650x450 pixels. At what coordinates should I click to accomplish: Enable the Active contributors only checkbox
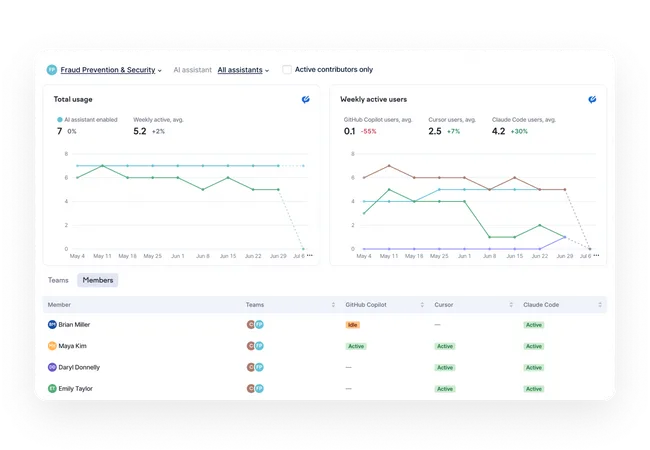pyautogui.click(x=287, y=69)
